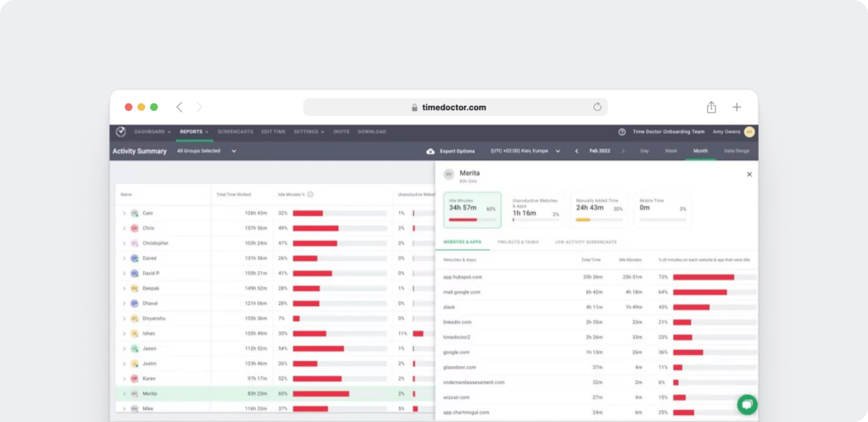This screenshot has height=422, width=868.
Task: Open the Reports menu
Action: coord(194,131)
